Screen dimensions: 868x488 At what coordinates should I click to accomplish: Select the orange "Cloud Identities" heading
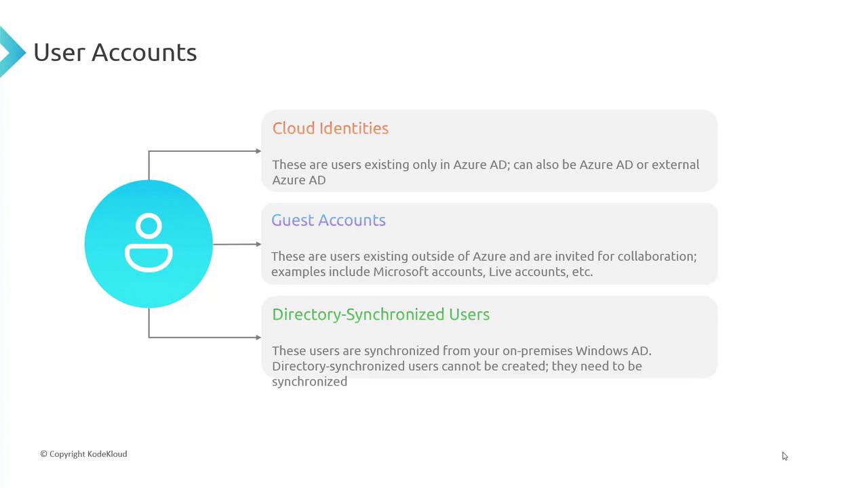click(330, 128)
